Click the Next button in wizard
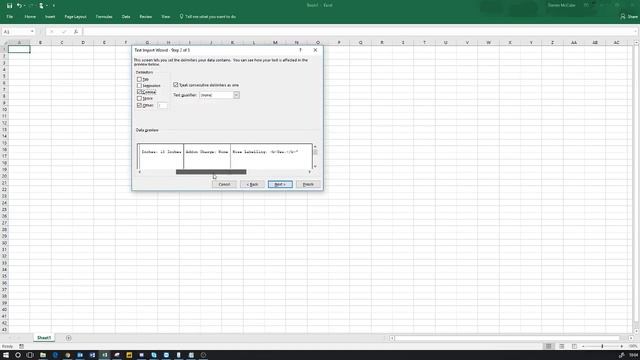The image size is (640, 360). coord(280,184)
